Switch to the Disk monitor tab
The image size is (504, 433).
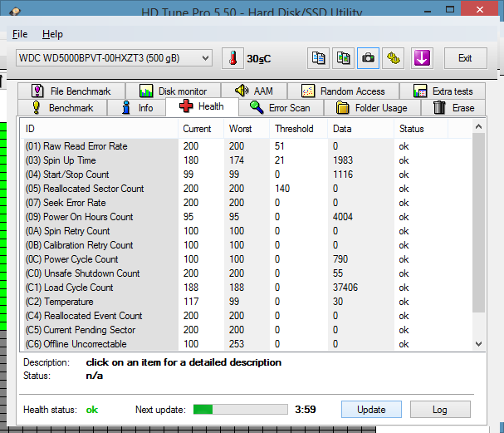[x=174, y=91]
